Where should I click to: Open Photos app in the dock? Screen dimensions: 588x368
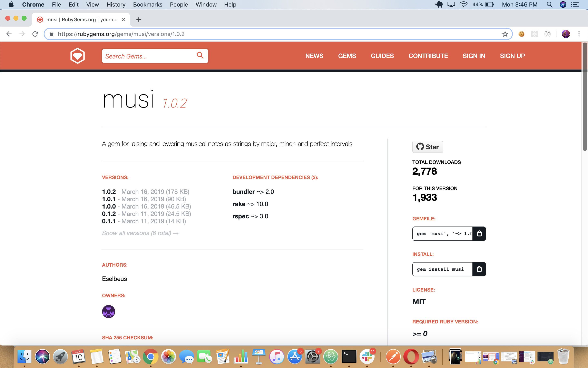coord(169,357)
